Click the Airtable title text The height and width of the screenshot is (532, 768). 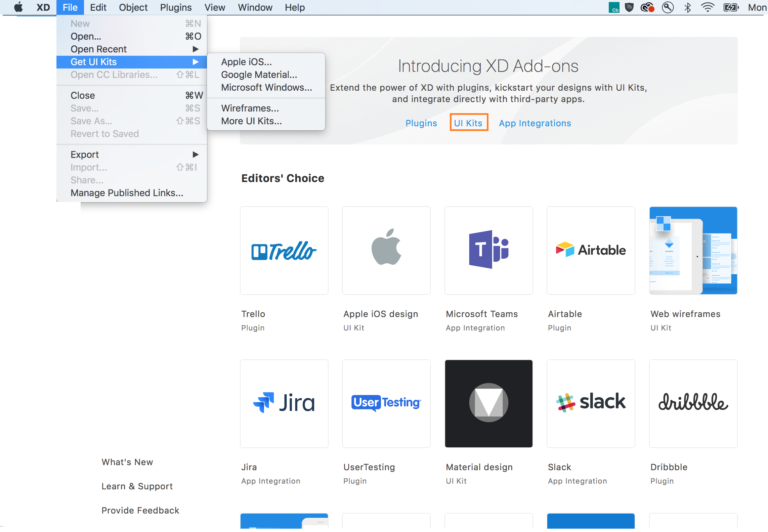(x=565, y=314)
